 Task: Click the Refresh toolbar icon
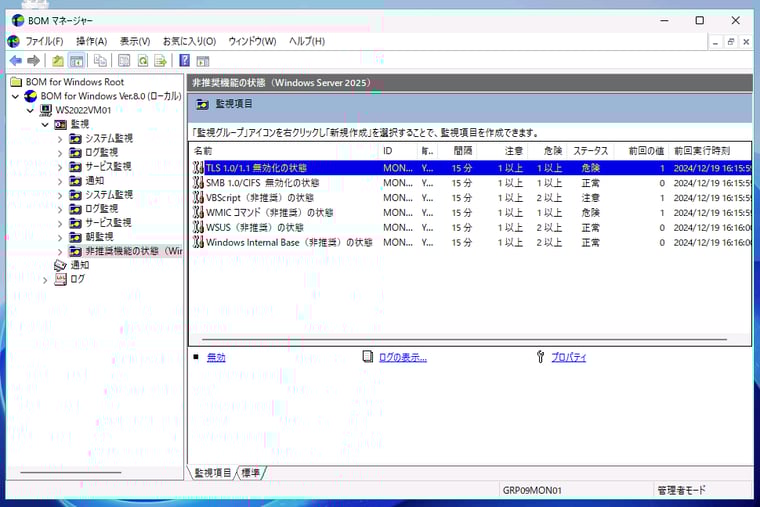click(x=142, y=61)
